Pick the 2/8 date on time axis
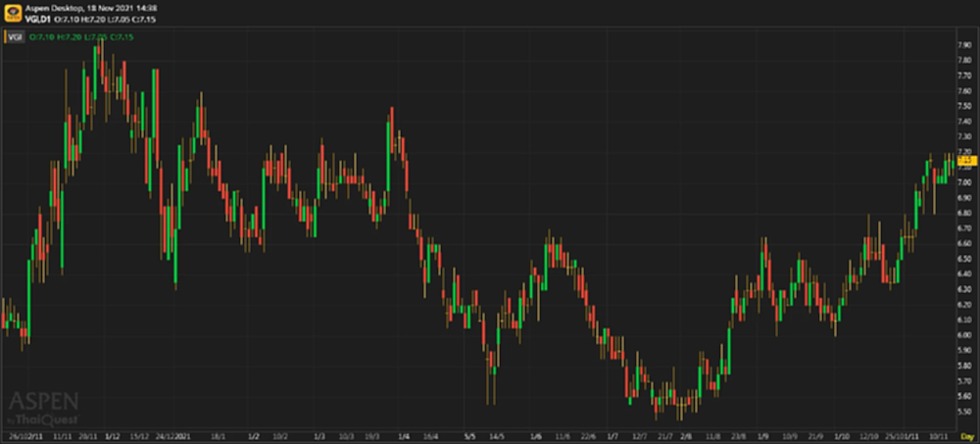Image resolution: width=980 pixels, height=444 pixels. coord(686,435)
